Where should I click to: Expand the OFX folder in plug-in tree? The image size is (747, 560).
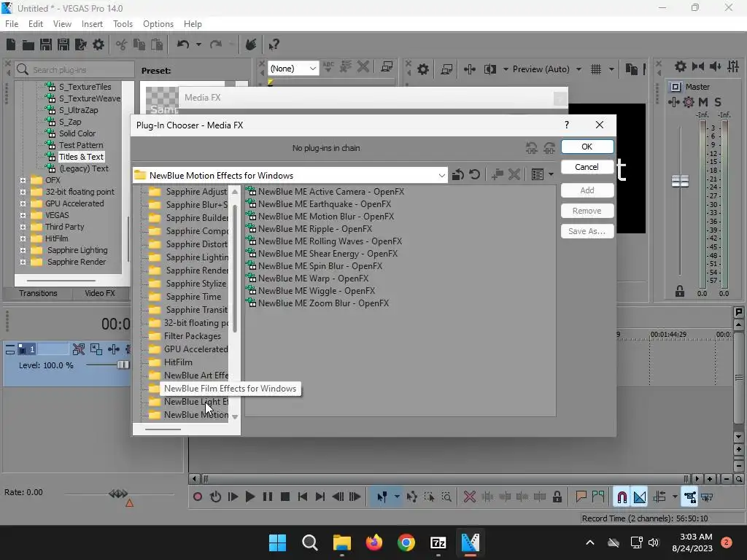(x=23, y=180)
